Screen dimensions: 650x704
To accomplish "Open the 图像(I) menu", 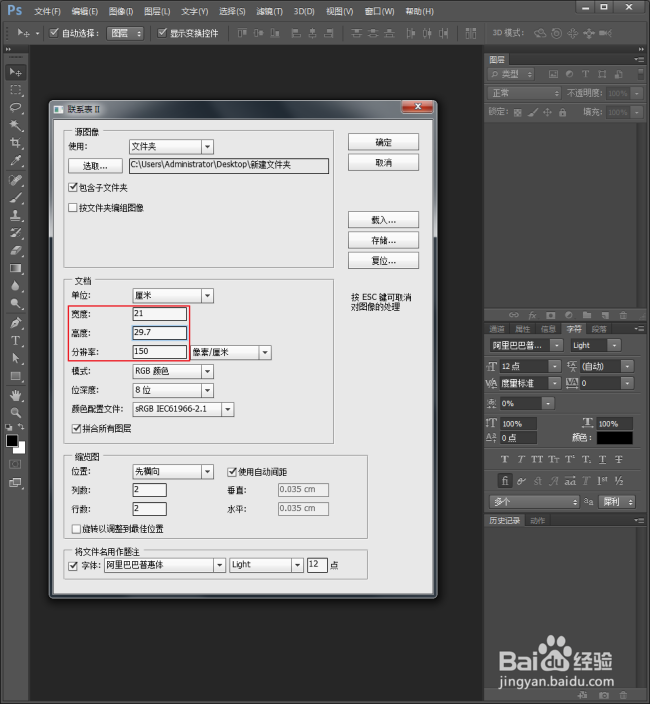I will [121, 11].
